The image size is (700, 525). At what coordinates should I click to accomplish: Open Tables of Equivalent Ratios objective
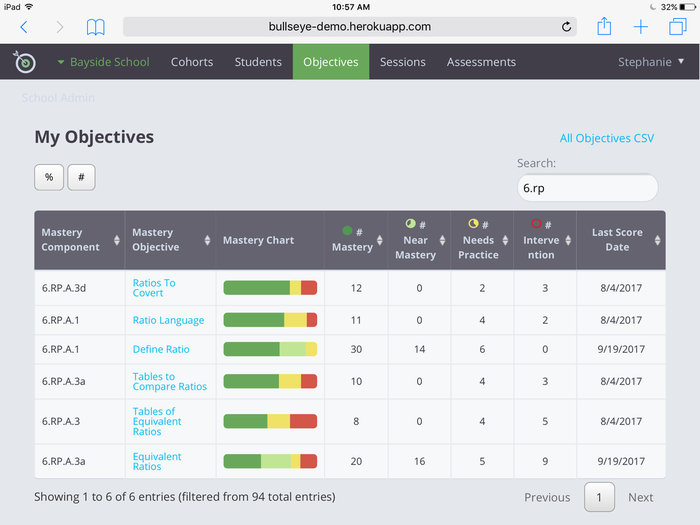(x=157, y=421)
